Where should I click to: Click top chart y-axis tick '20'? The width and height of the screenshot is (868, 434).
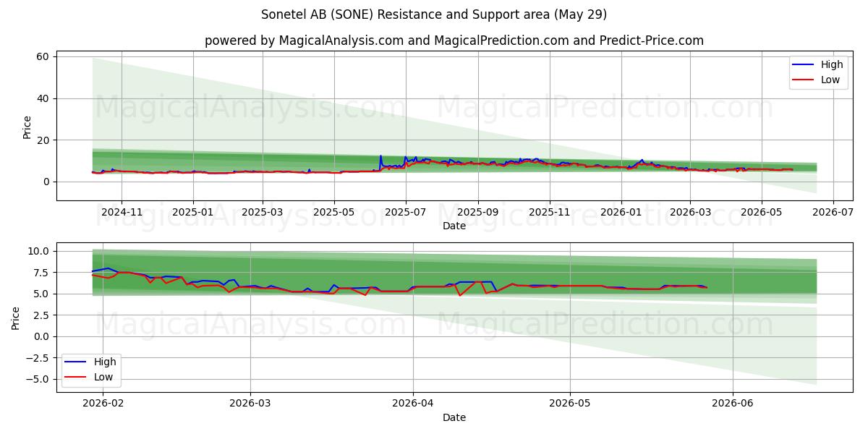pyautogui.click(x=43, y=140)
